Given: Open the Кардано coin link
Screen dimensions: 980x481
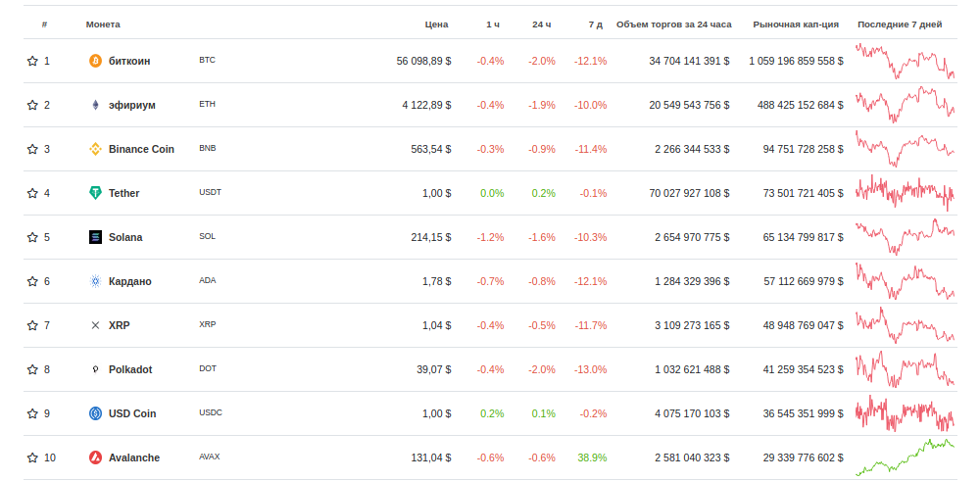Looking at the screenshot, I should pyautogui.click(x=130, y=281).
